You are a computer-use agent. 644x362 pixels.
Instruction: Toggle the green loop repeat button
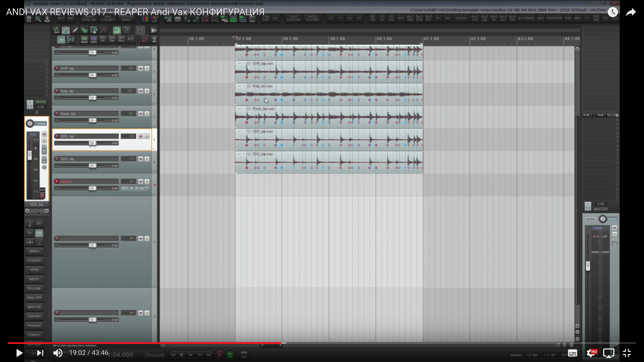[116, 30]
